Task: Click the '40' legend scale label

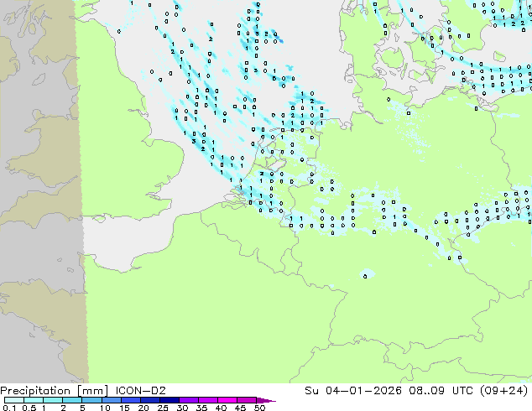Action: (x=221, y=408)
